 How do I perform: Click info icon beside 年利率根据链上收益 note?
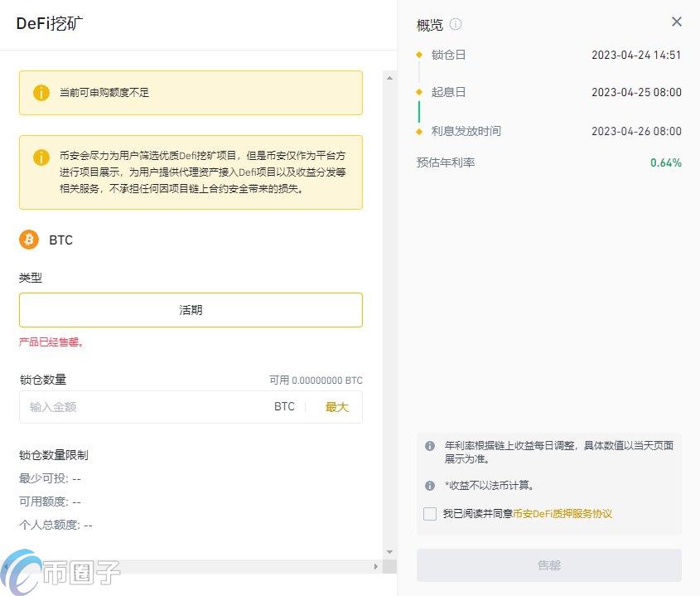point(429,445)
